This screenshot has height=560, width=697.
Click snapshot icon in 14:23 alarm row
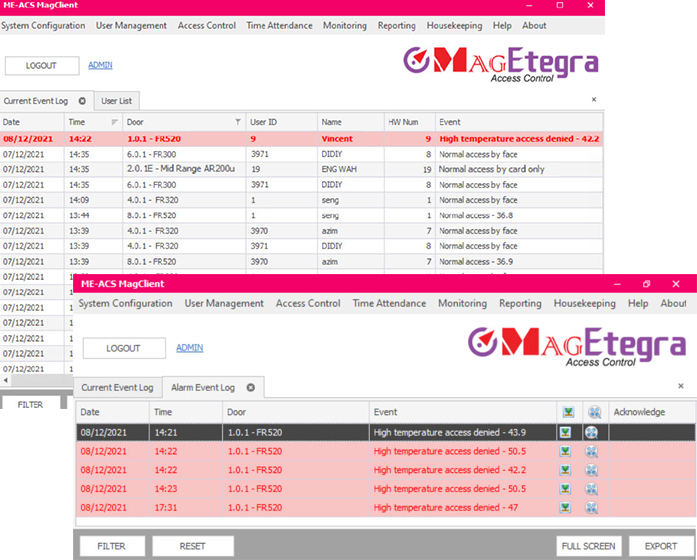click(x=565, y=488)
